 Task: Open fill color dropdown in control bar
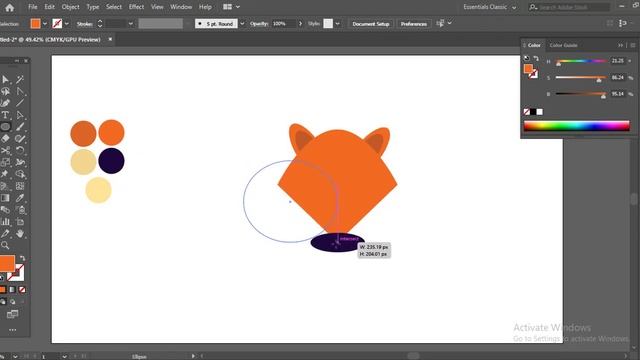(x=45, y=24)
